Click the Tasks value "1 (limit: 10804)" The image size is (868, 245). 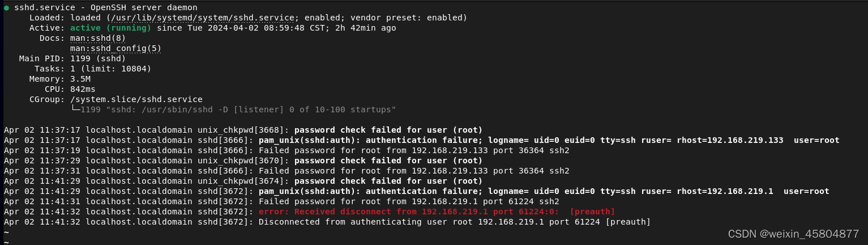[x=110, y=69]
